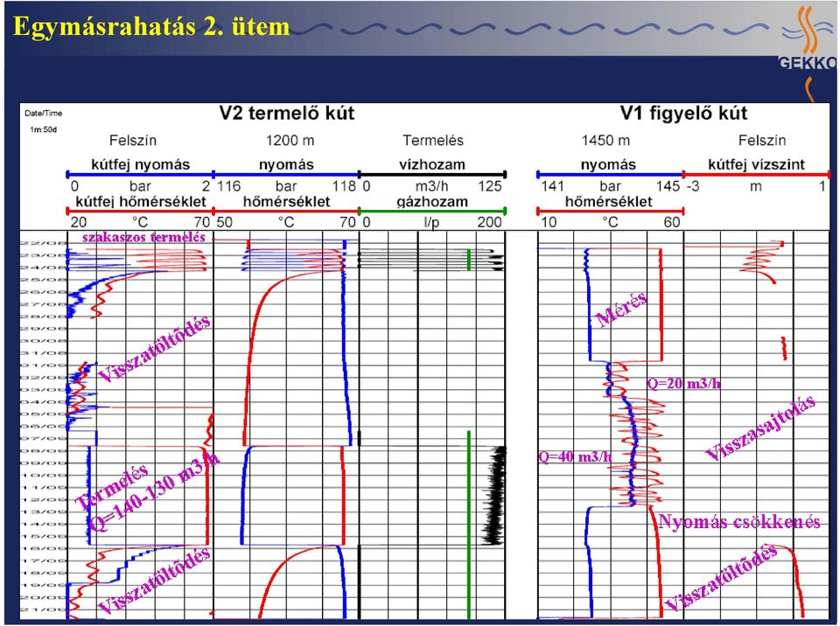This screenshot has width=840, height=626.
Task: Click the '60' temperature scale maximum
Action: pyautogui.click(x=672, y=222)
